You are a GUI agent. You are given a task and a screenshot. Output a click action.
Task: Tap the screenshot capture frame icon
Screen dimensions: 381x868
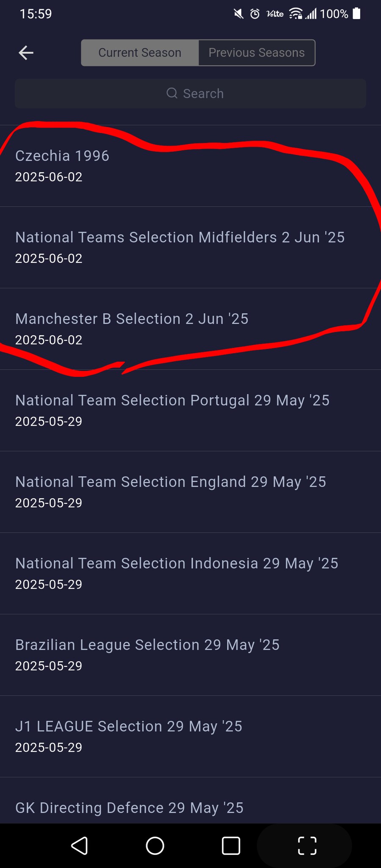[307, 846]
